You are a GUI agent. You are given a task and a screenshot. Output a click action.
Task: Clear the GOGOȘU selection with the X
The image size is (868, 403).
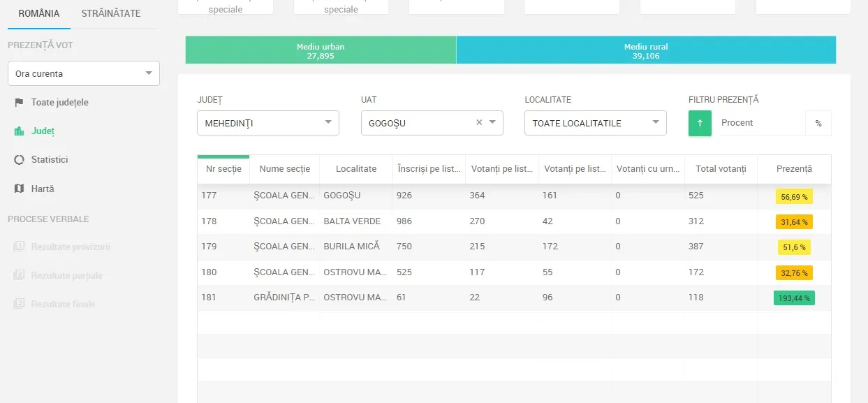[x=479, y=122]
